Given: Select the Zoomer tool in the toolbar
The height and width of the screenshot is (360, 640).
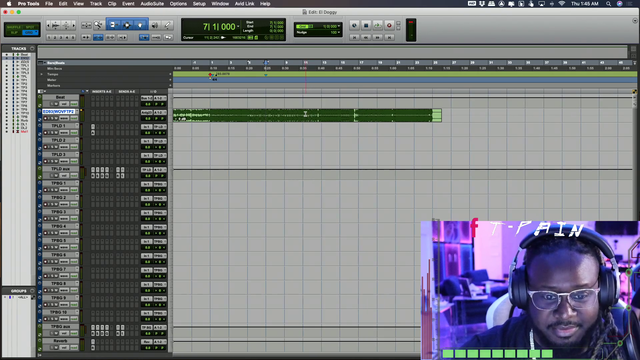Looking at the screenshot, I should tap(98, 25).
